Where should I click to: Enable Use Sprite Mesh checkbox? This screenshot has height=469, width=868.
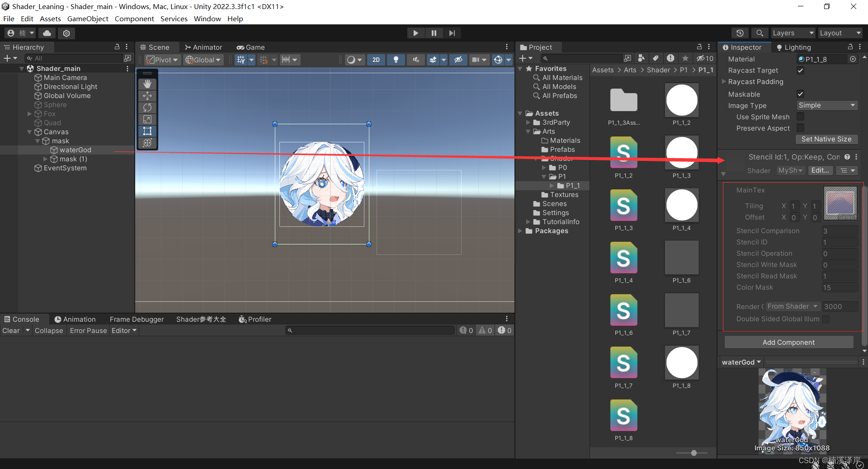[x=800, y=117]
